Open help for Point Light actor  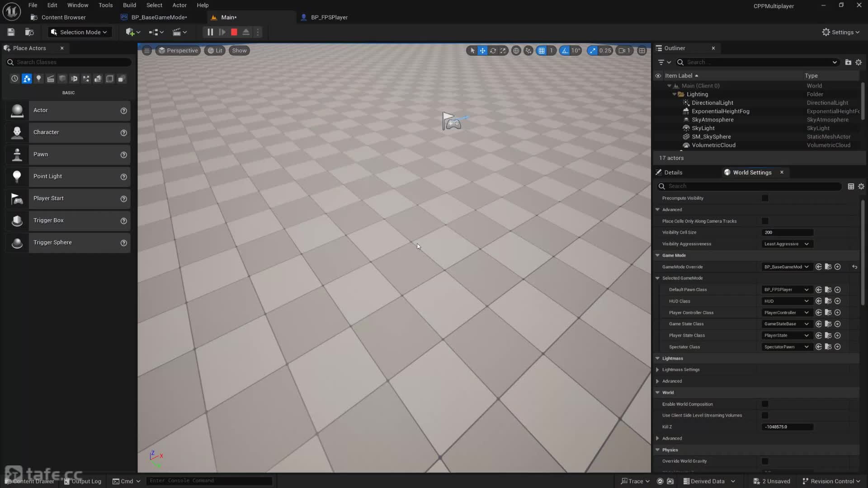[x=123, y=177]
